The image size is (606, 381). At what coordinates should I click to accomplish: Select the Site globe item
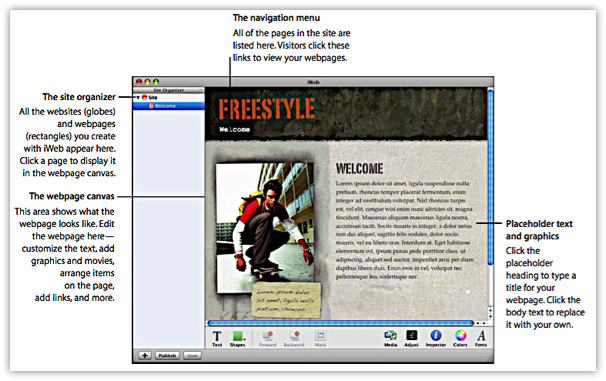coord(150,98)
